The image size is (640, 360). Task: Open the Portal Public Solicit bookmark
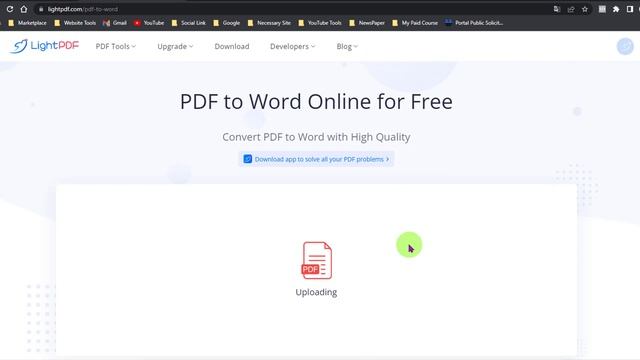474,23
